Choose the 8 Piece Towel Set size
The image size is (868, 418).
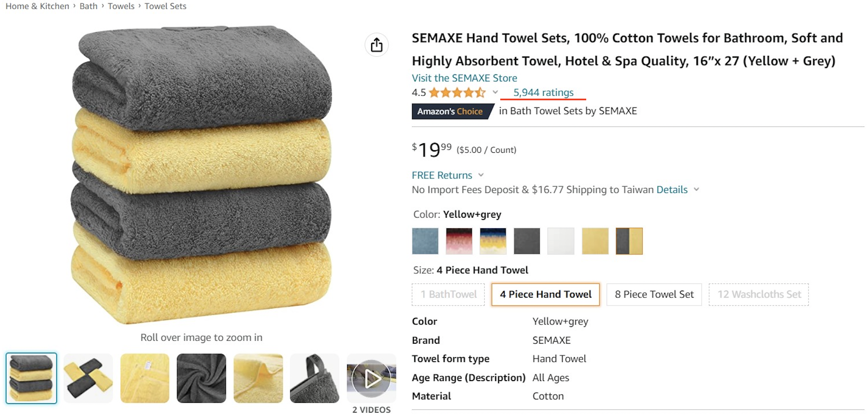coord(654,295)
